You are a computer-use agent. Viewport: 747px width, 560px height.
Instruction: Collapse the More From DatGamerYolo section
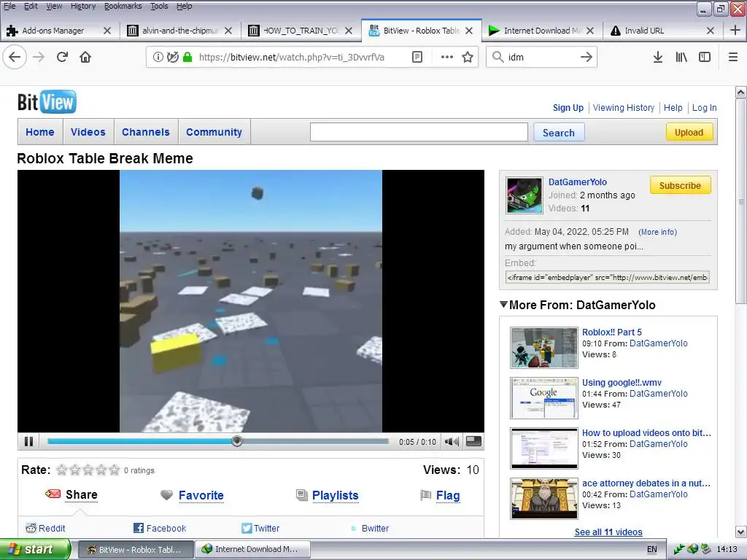click(x=503, y=304)
